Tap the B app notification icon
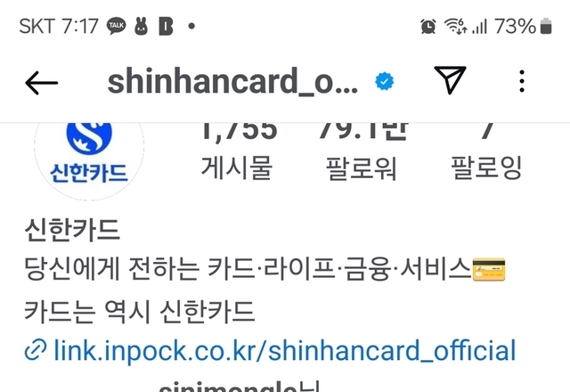 [x=166, y=26]
